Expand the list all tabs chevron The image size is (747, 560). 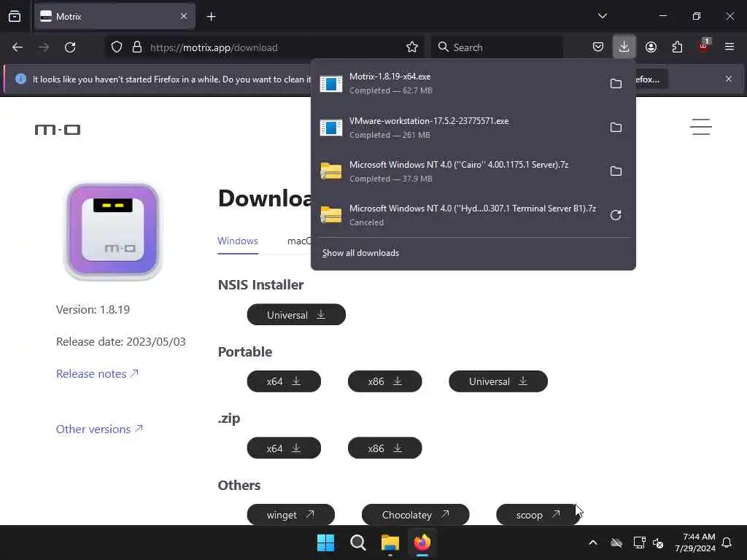602,16
